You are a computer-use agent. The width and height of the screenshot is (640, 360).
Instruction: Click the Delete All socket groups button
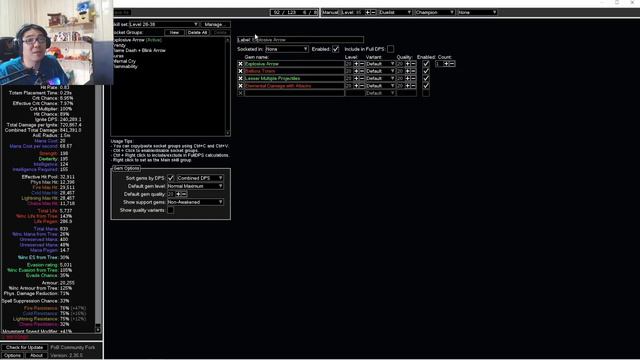198,32
